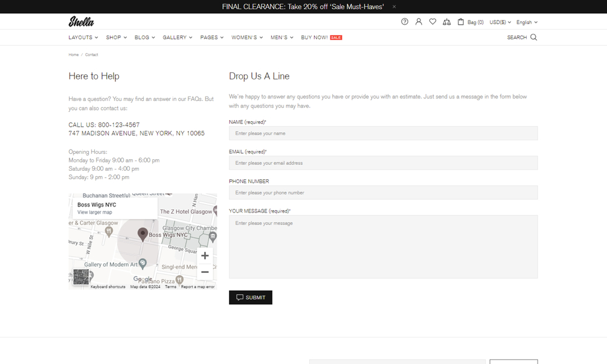Open the help question mark icon
The width and height of the screenshot is (607, 364).
405,22
